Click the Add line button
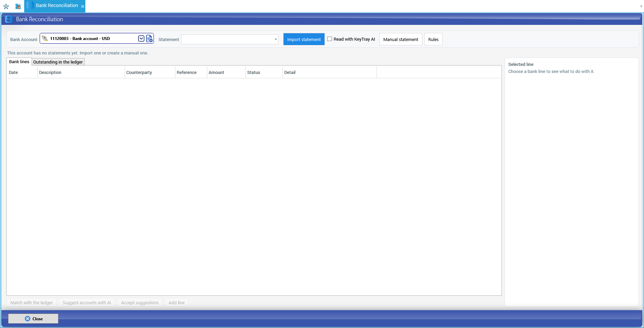Screen dimensions: 644x328 [x=177, y=302]
